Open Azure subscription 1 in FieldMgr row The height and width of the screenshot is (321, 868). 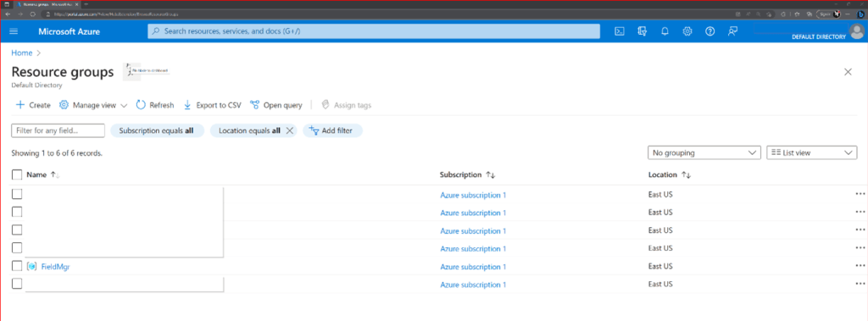pos(473,267)
